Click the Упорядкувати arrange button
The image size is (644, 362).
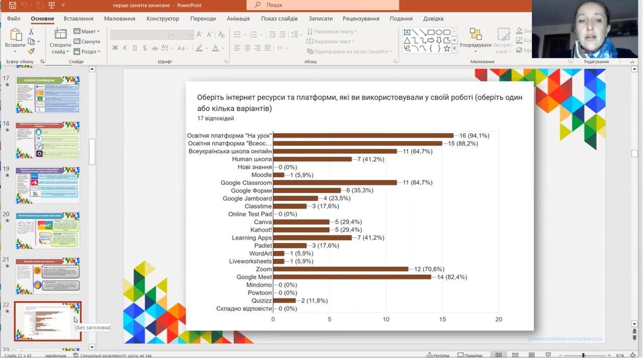point(475,40)
